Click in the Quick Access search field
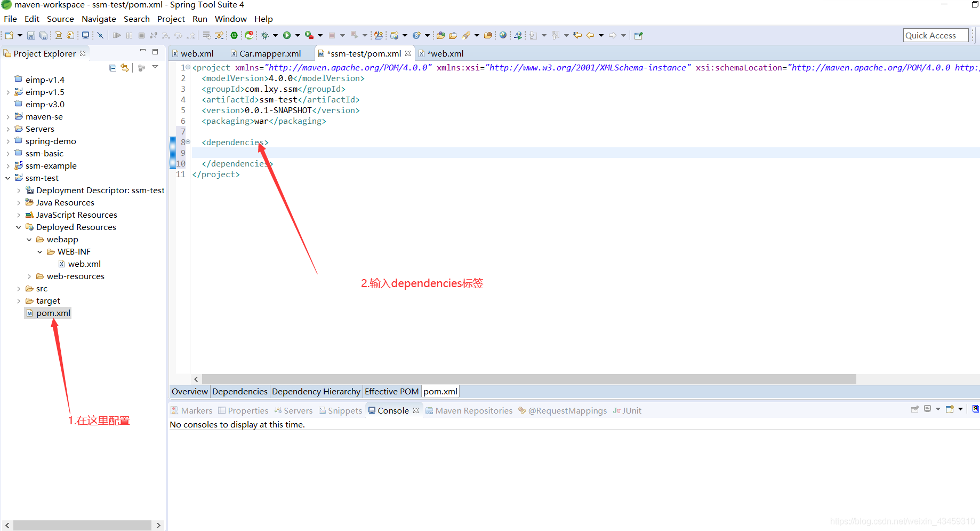This screenshot has height=531, width=980. pyautogui.click(x=936, y=35)
